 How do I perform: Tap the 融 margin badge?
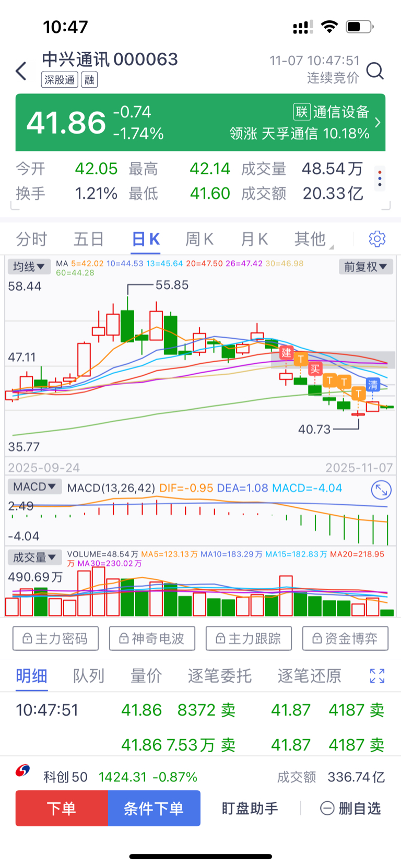tap(89, 80)
